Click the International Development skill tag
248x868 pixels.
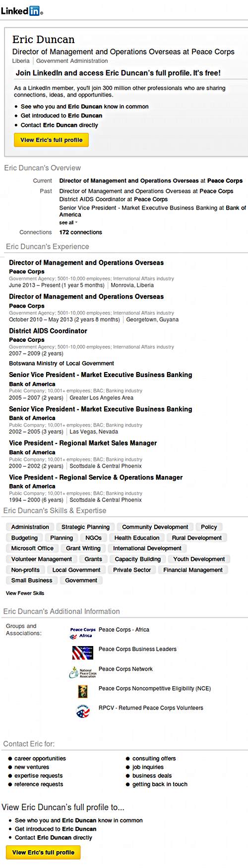coord(147,548)
